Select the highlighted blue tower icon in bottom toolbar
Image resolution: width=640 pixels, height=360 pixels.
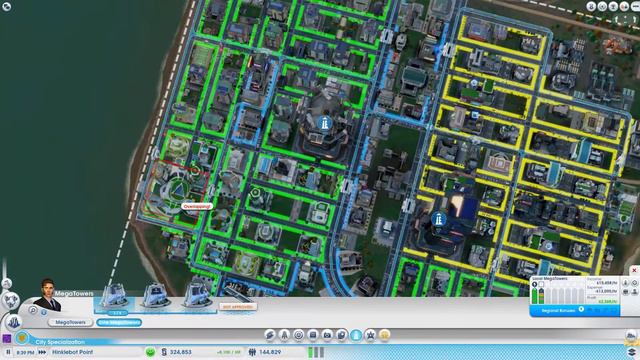pos(356,335)
